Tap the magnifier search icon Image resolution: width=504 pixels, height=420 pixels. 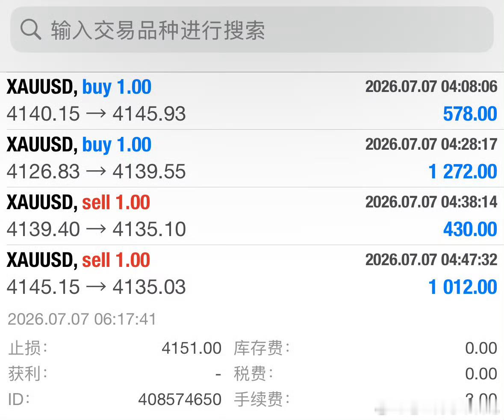click(x=30, y=29)
